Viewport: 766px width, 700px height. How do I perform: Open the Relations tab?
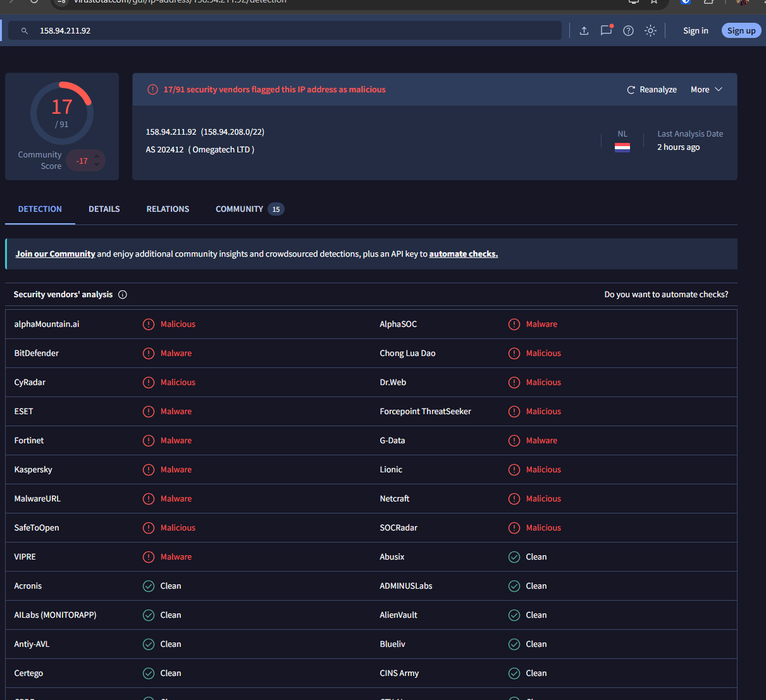168,209
